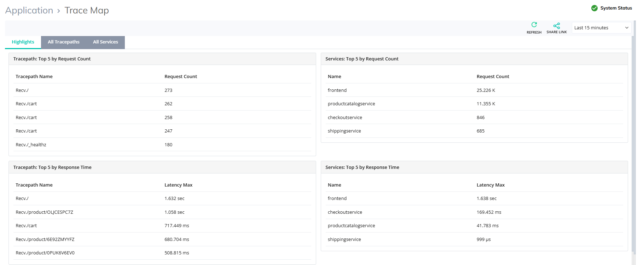Click shippingservice in Services by Response Time
644x265 pixels.
(x=344, y=240)
